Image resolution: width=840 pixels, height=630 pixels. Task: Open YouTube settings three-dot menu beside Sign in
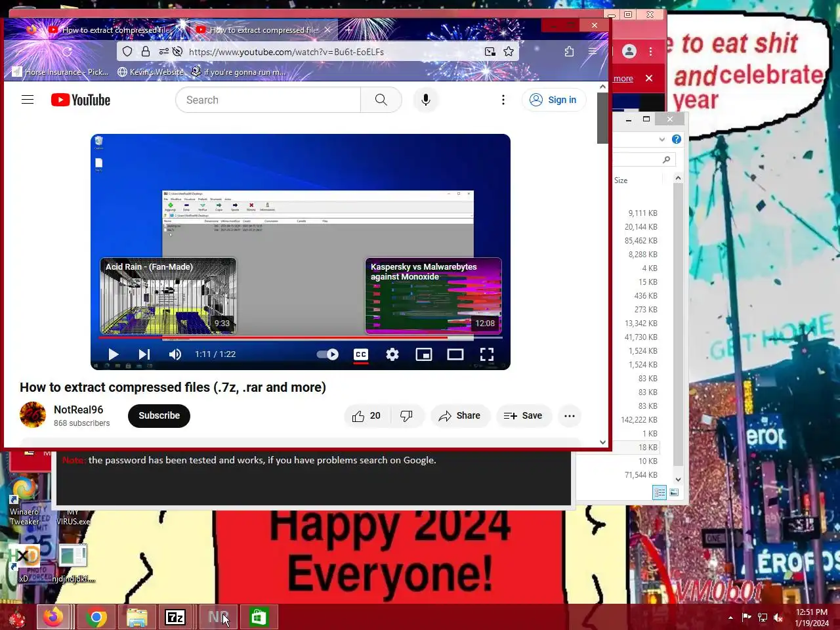(503, 100)
